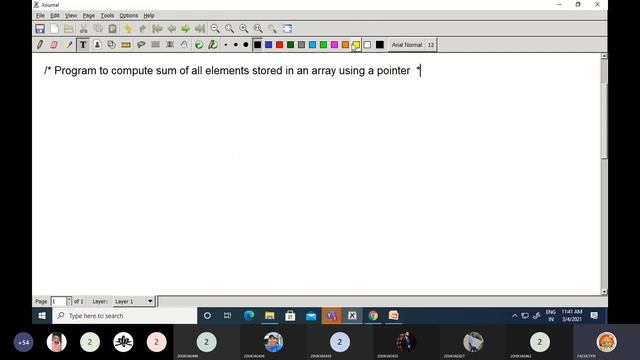
Task: Go to the next page green arrow
Action: click(x=186, y=29)
